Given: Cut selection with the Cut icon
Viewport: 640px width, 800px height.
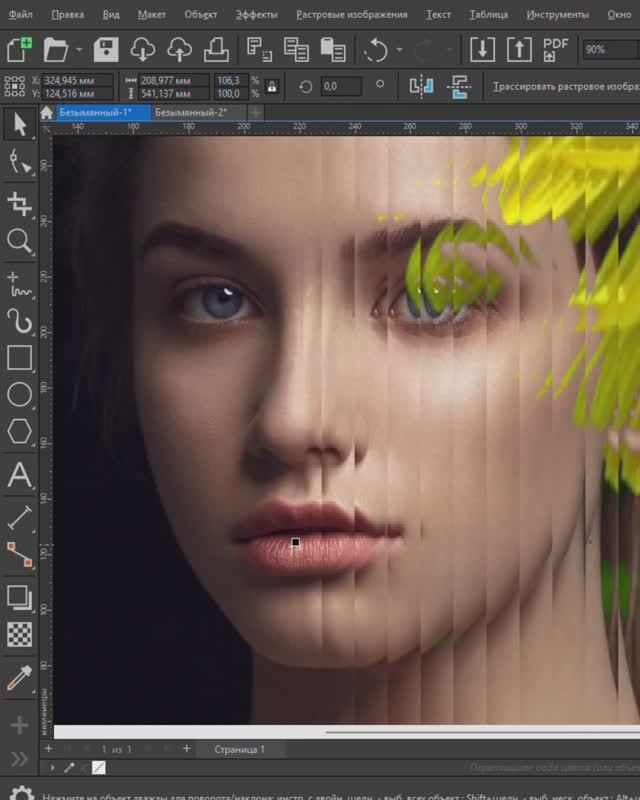Looking at the screenshot, I should (x=259, y=49).
